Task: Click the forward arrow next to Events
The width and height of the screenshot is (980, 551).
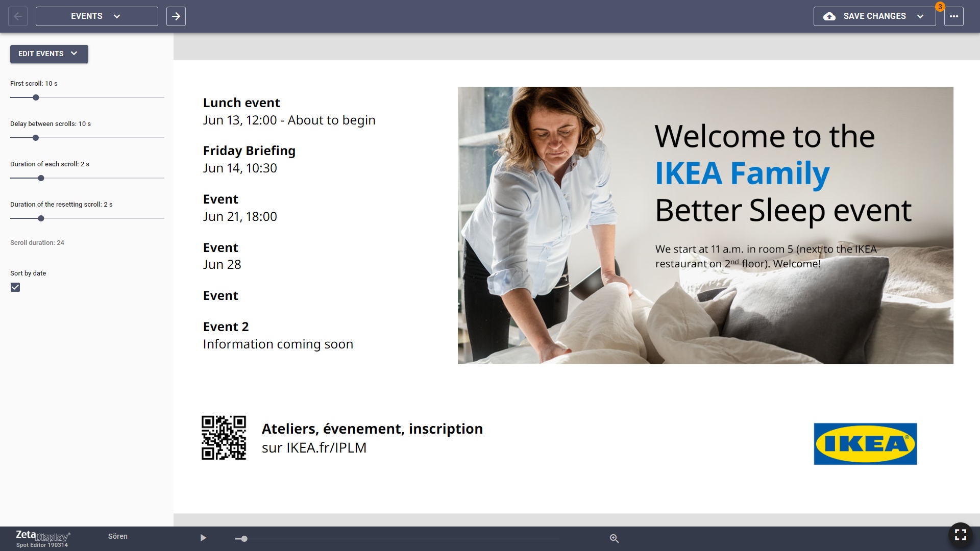Action: click(176, 16)
